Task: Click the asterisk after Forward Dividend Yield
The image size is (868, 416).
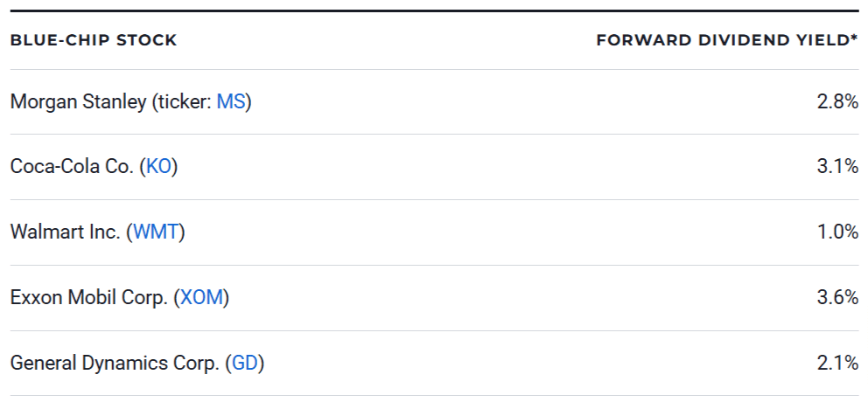Action: pyautogui.click(x=854, y=38)
